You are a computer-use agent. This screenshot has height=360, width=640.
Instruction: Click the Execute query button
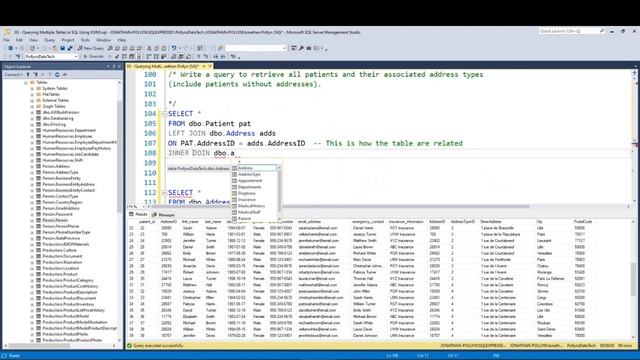coord(93,56)
